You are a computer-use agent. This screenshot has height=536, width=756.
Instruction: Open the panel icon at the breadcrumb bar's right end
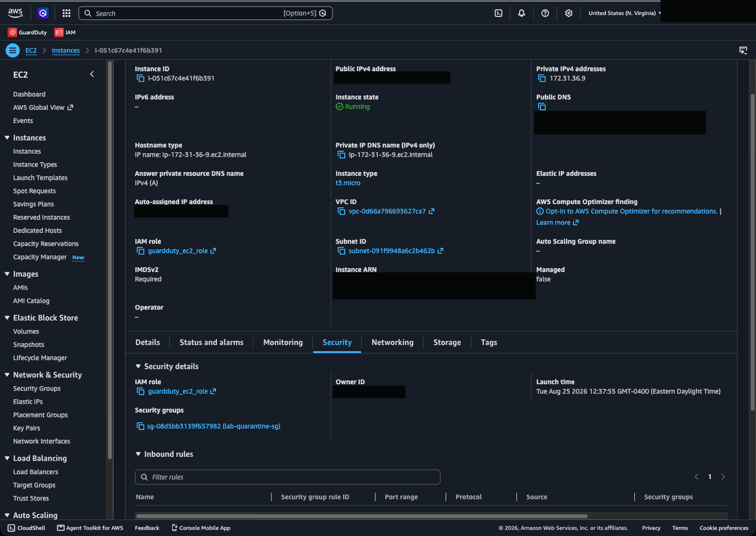[743, 50]
